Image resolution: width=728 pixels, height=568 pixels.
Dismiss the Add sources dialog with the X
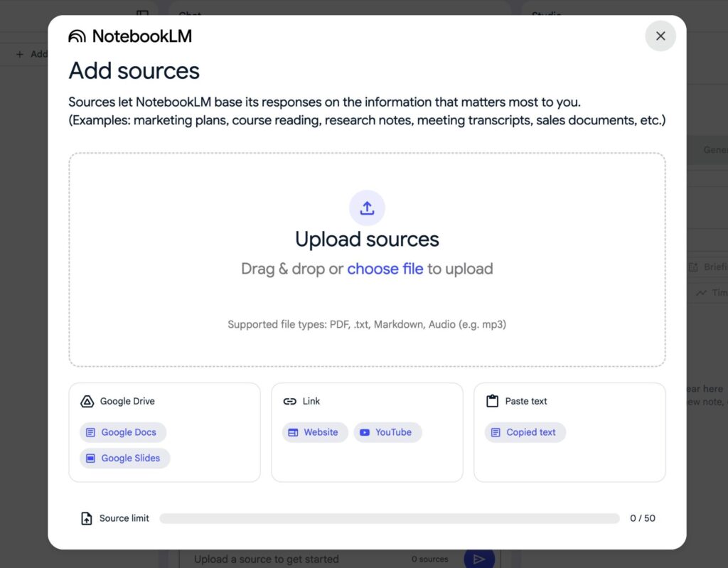[660, 36]
